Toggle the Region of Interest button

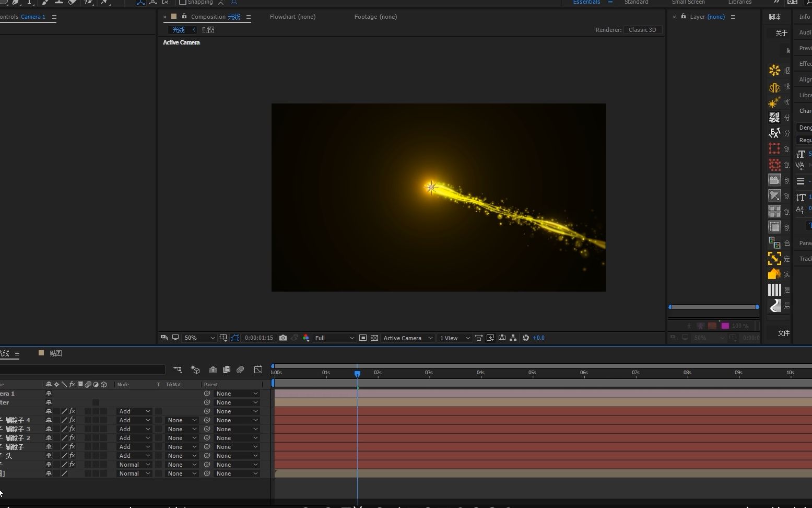363,338
